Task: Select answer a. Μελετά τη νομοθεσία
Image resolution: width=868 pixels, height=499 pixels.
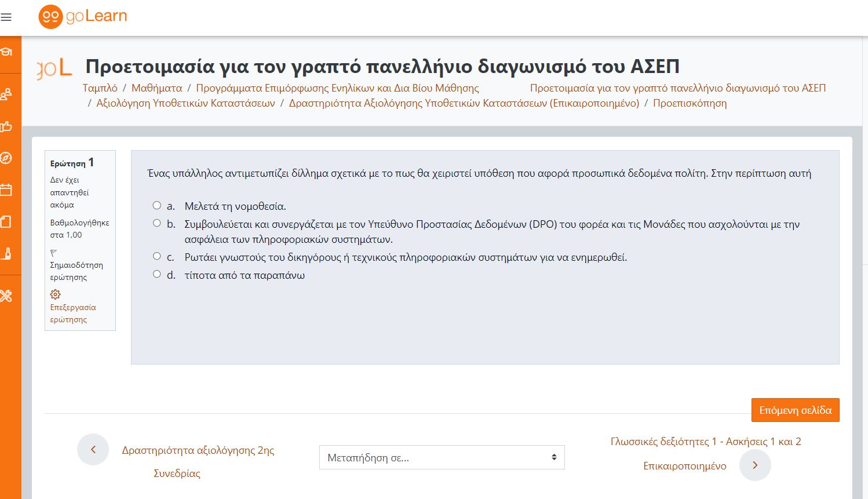Action: pos(156,205)
